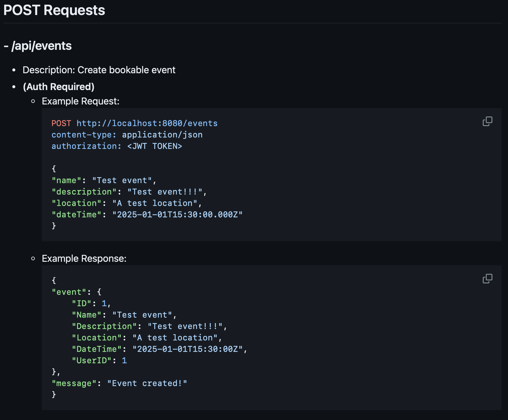
Task: Click the "description" line in the request
Action: [x=129, y=192]
